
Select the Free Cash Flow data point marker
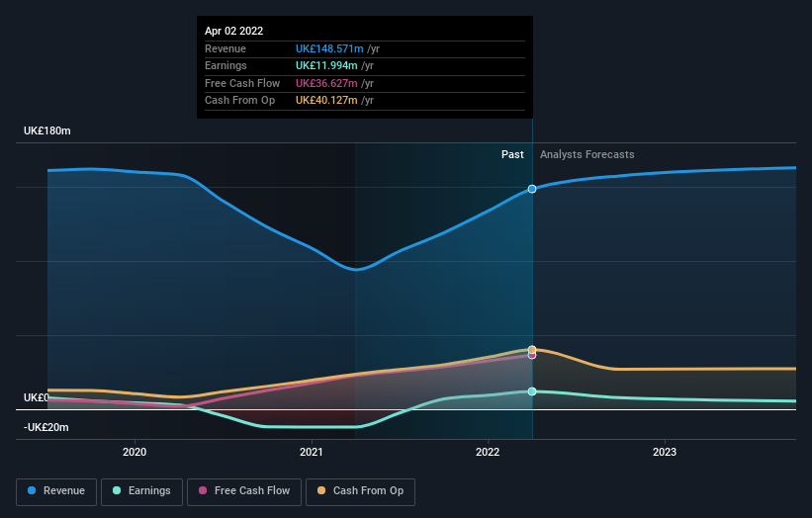532,356
